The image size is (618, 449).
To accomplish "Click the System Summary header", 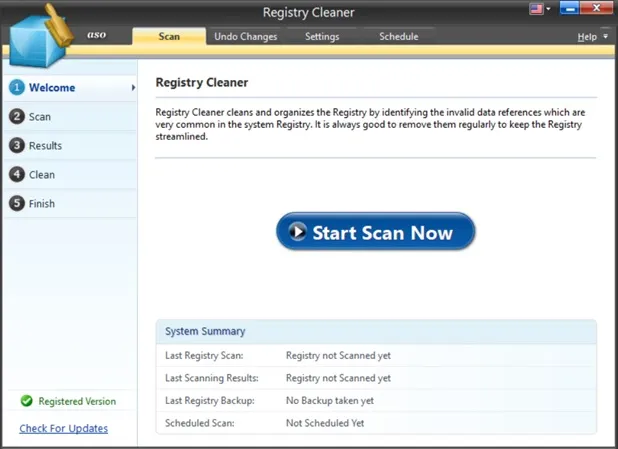I will coord(376,332).
